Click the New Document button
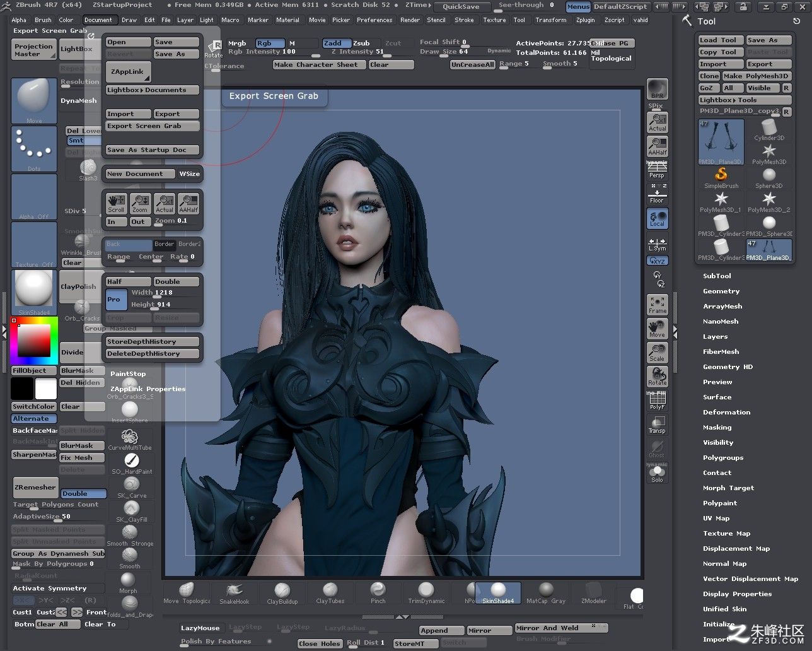This screenshot has height=651, width=812. 140,174
